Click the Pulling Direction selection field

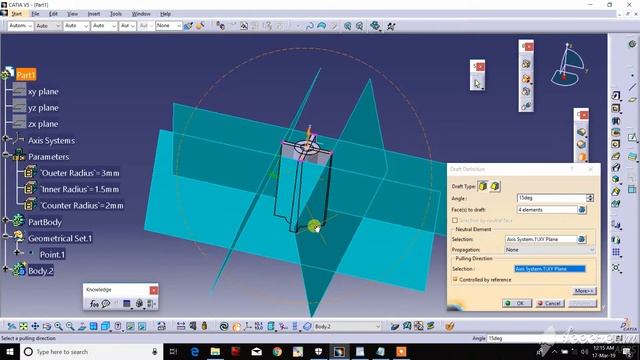tap(550, 269)
